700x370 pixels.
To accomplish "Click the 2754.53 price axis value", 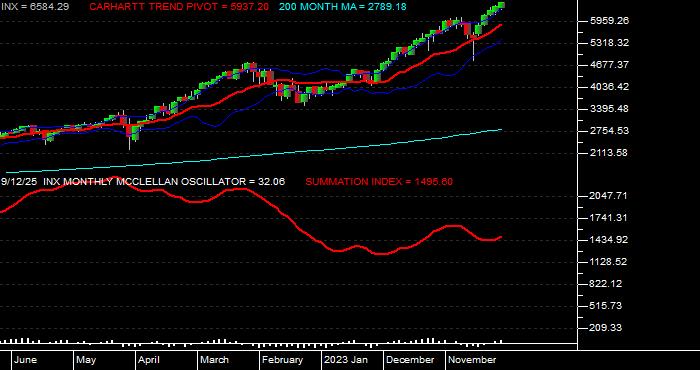I will [x=608, y=131].
